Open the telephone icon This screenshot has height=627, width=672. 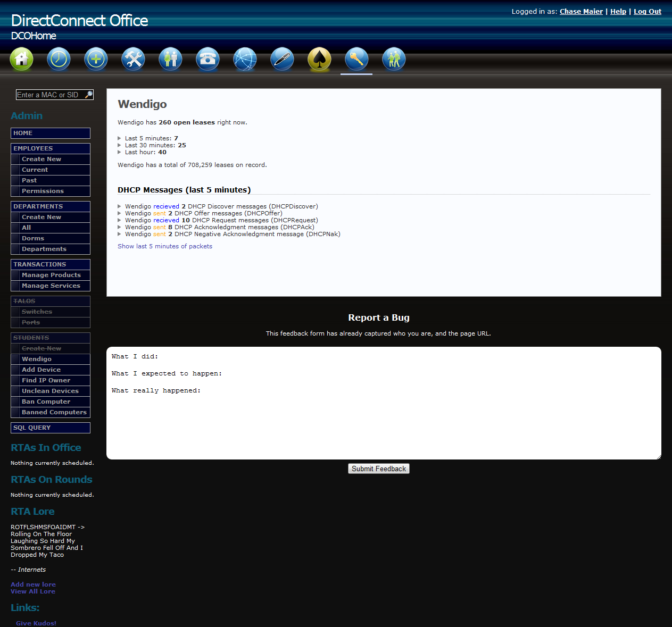[x=208, y=59]
